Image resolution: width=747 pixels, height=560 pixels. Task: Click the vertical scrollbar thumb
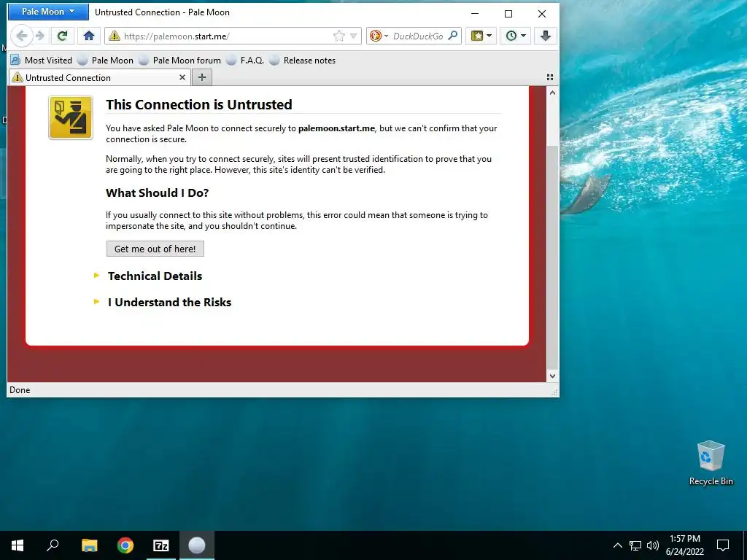[x=553, y=257]
